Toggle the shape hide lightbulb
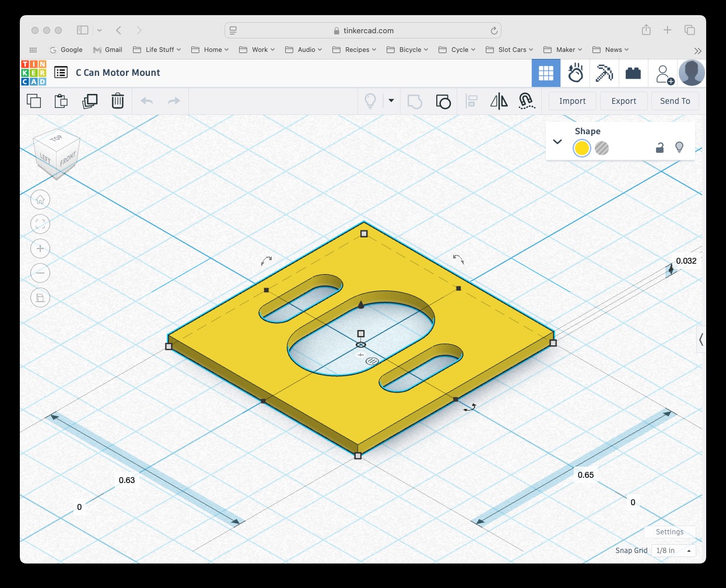The width and height of the screenshot is (726, 588). 679,148
